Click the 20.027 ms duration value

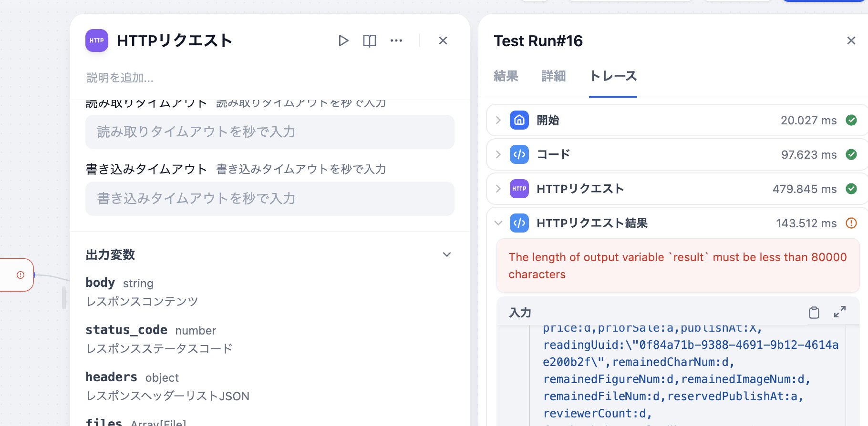(809, 121)
